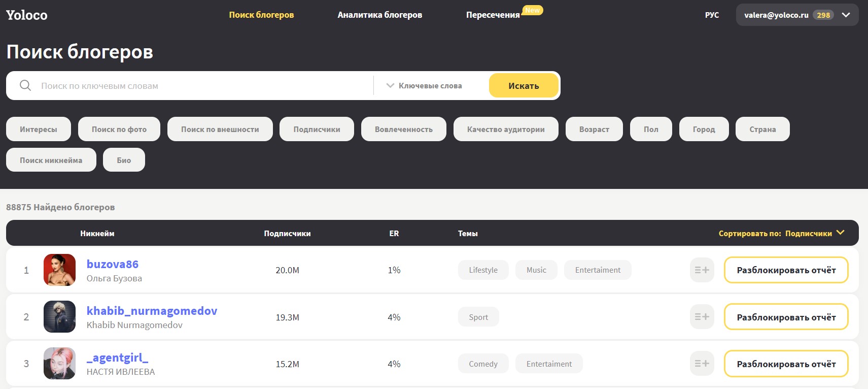This screenshot has width=868, height=389.
Task: Expand Сортировать по Подписчики dropdown
Action: point(781,234)
